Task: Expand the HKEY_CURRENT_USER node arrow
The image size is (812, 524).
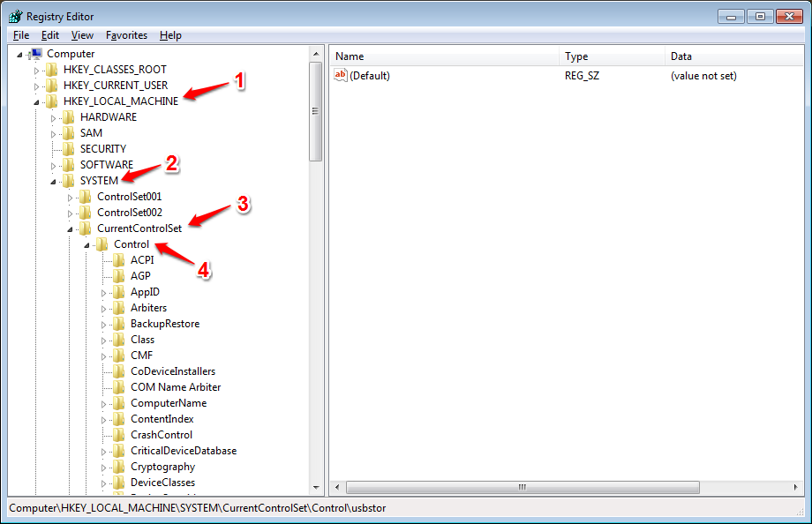Action: coord(36,86)
